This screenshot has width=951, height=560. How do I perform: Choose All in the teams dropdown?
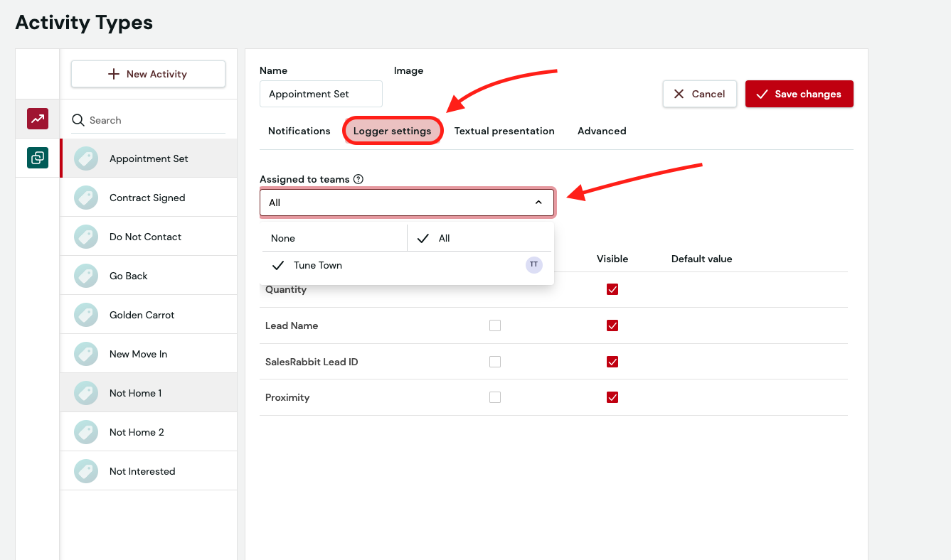[x=480, y=238]
